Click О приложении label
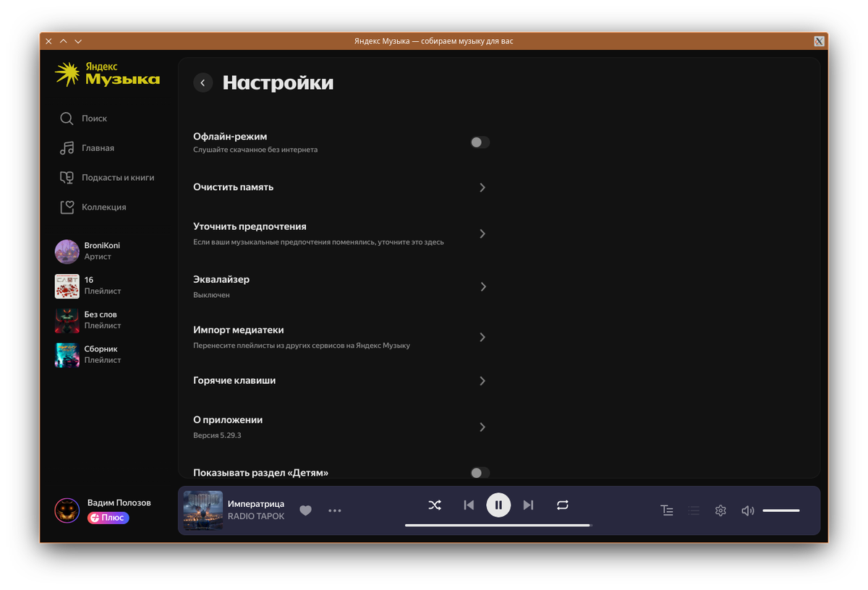 point(228,420)
